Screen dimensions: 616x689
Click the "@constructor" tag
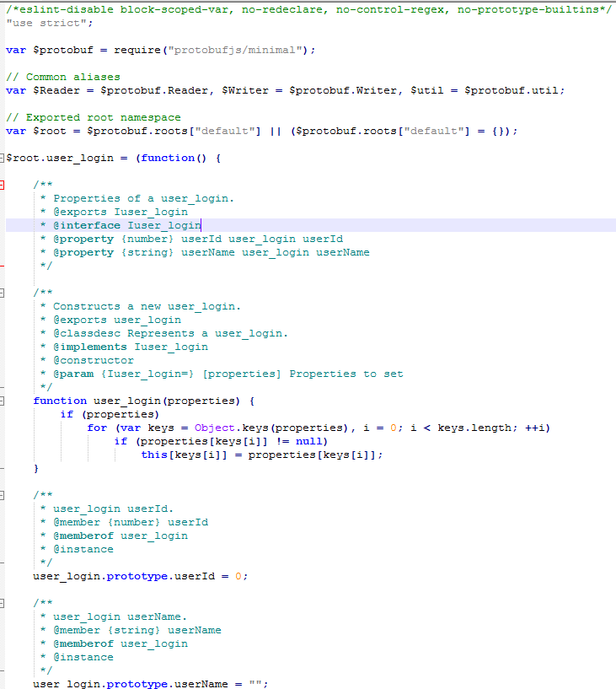click(x=94, y=360)
